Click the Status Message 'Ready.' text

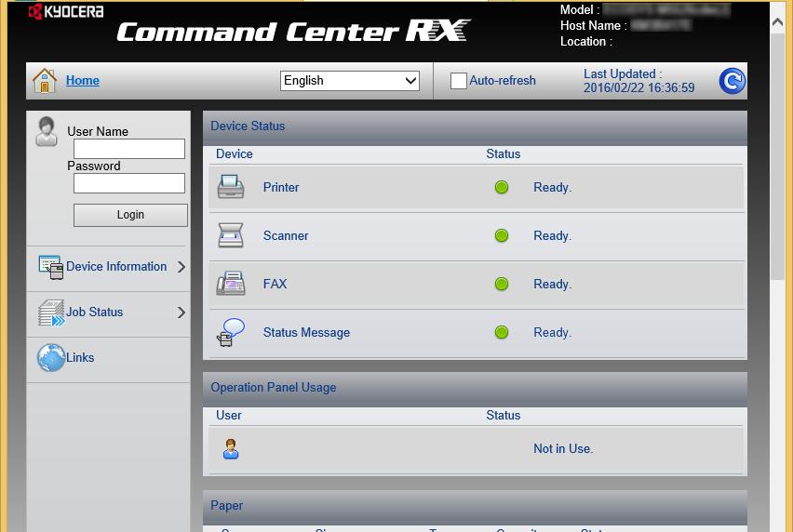click(x=552, y=333)
